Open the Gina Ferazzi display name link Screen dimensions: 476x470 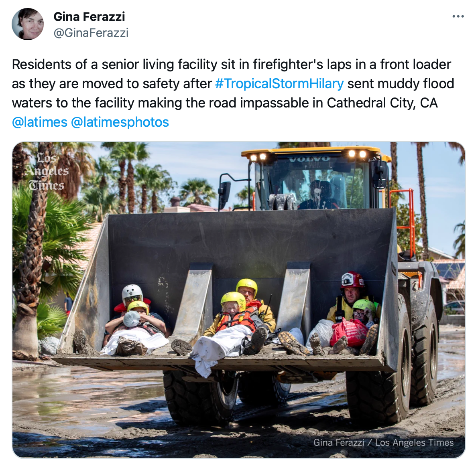pyautogui.click(x=89, y=17)
